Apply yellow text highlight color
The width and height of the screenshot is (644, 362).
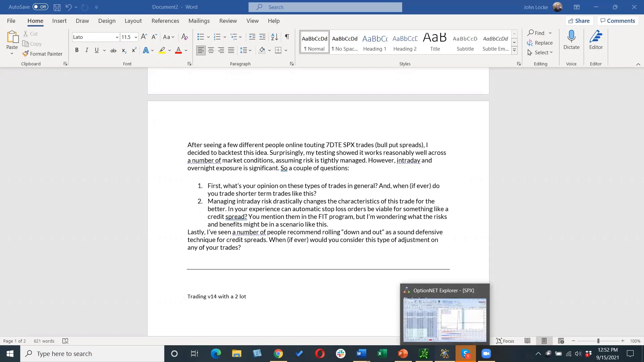point(162,50)
